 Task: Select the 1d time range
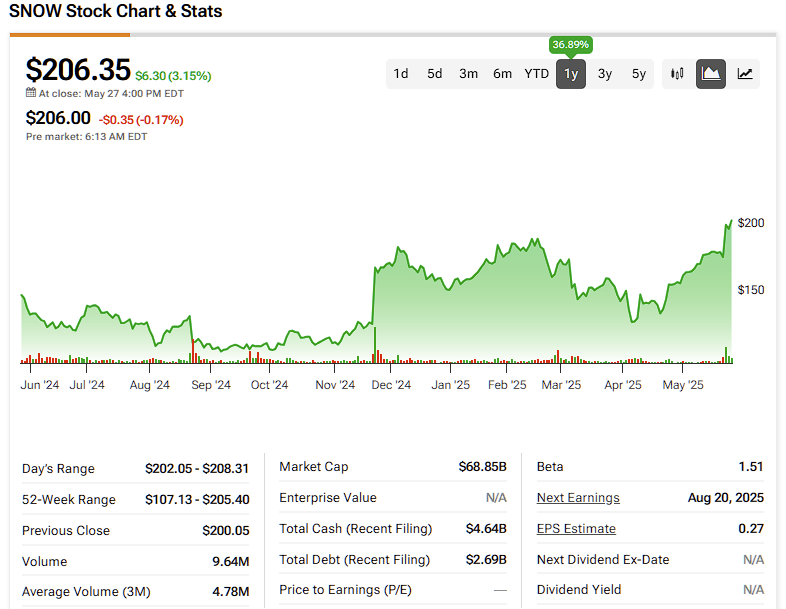point(401,74)
